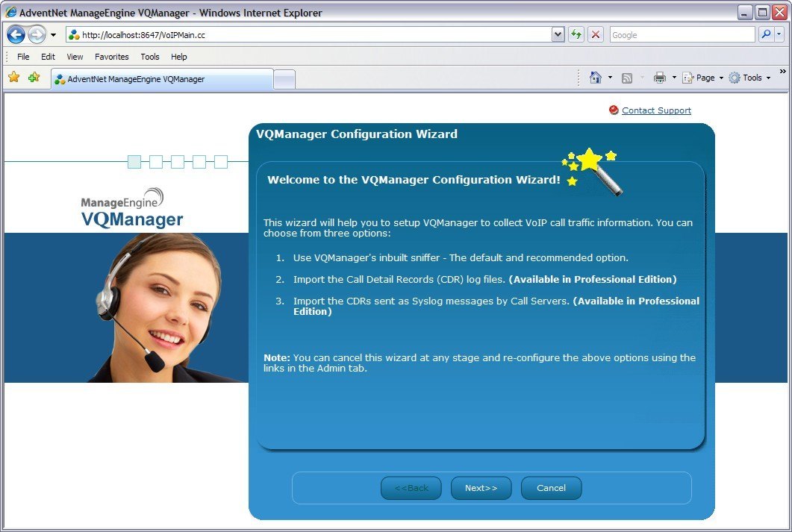792x532 pixels.
Task: Click the magic wand stars wizard icon
Action: coord(592,171)
